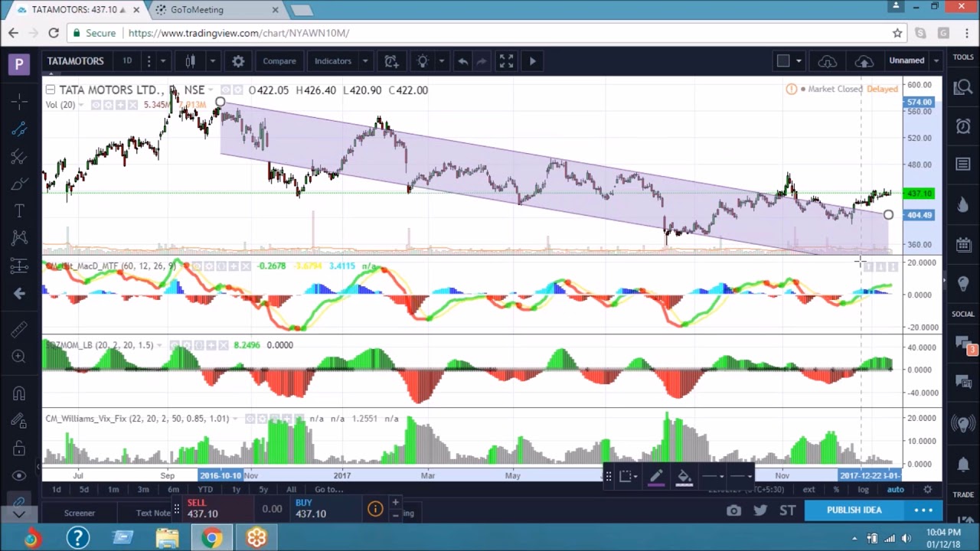The image size is (980, 551).
Task: Collapse the TATA MOTORS legend
Action: click(x=50, y=90)
